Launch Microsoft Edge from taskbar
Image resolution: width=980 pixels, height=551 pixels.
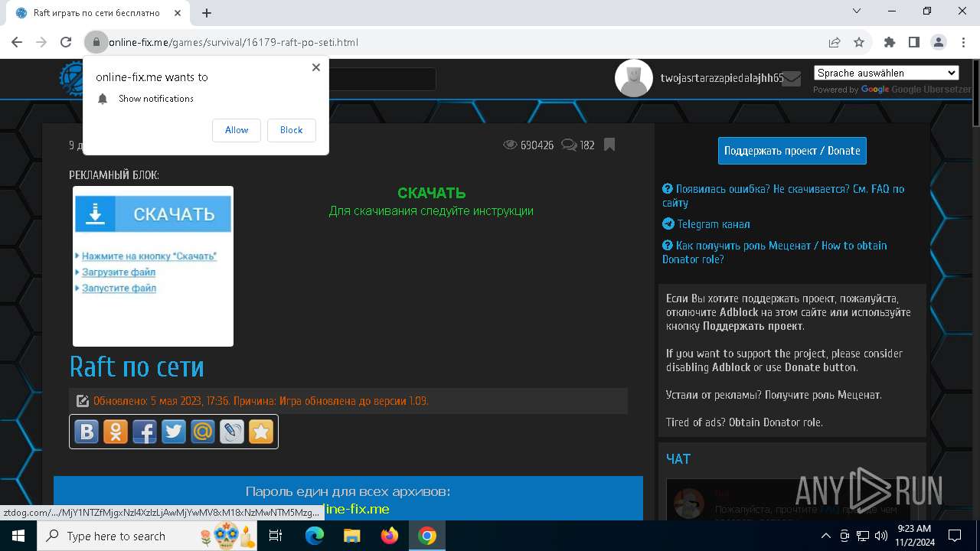(x=315, y=536)
